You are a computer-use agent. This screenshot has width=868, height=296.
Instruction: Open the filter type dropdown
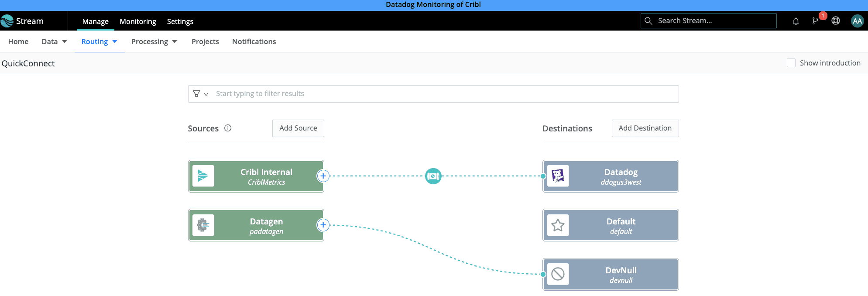click(x=201, y=94)
